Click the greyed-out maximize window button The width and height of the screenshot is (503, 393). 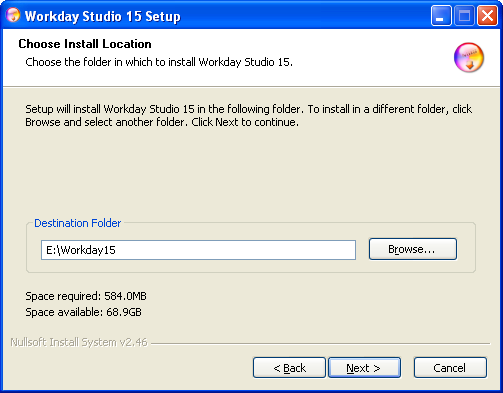pyautogui.click(x=464, y=16)
